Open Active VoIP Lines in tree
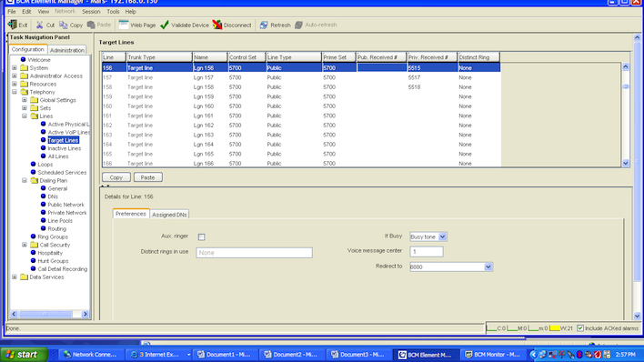 click(x=68, y=132)
